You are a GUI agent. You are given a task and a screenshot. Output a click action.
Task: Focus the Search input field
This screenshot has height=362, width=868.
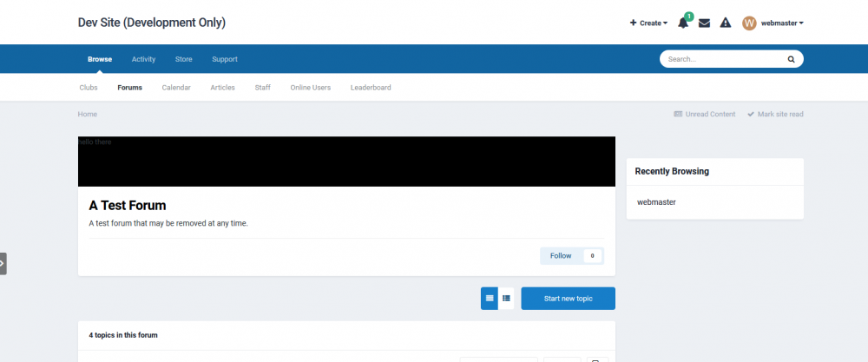[x=725, y=59]
